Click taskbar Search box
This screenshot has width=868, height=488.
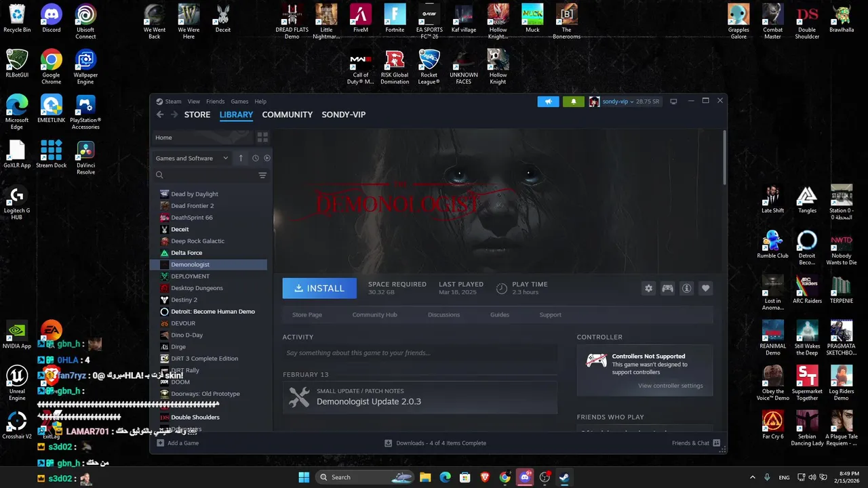[x=366, y=477]
